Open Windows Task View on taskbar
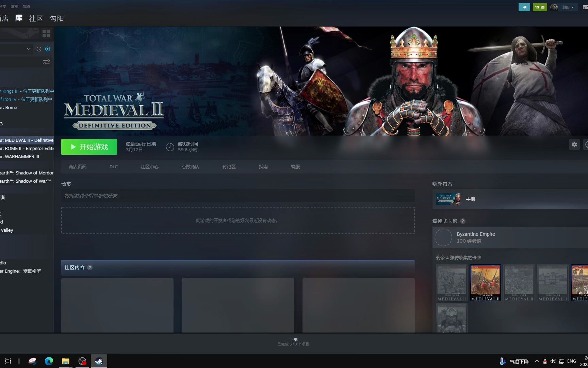Viewport: 588px width, 368px height. 8,361
